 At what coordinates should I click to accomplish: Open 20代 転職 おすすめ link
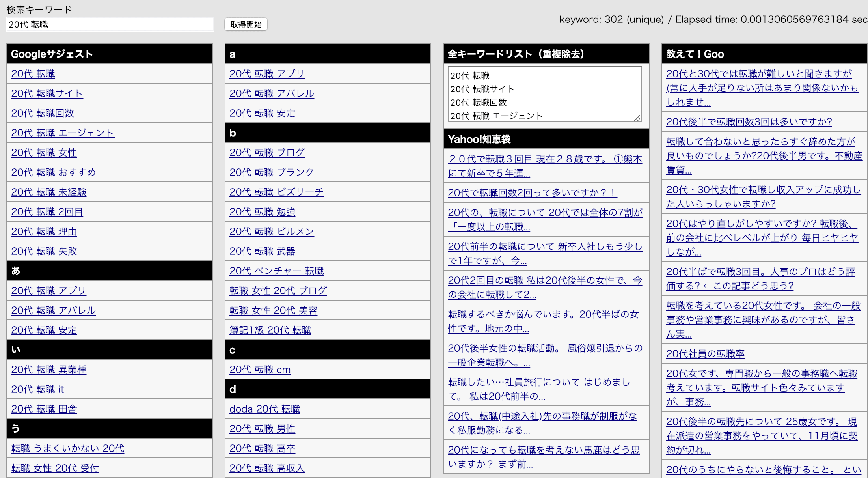(x=53, y=172)
